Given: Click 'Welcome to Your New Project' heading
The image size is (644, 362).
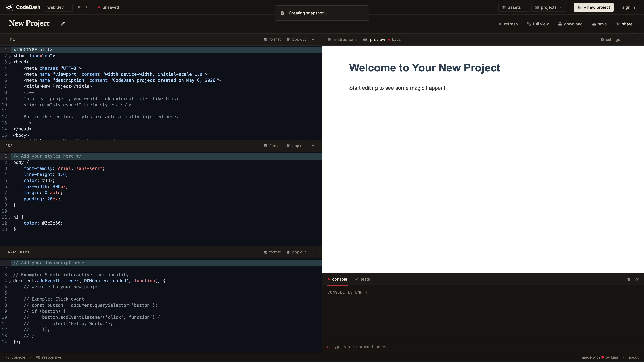Looking at the screenshot, I should click(424, 68).
